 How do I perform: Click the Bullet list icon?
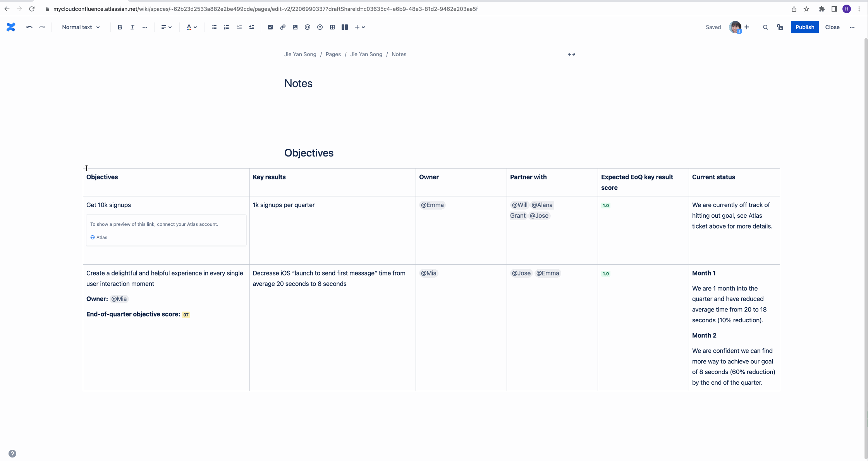pyautogui.click(x=213, y=27)
